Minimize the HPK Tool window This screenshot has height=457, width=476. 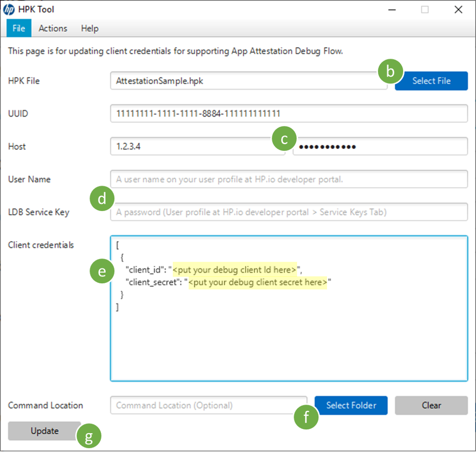point(392,10)
